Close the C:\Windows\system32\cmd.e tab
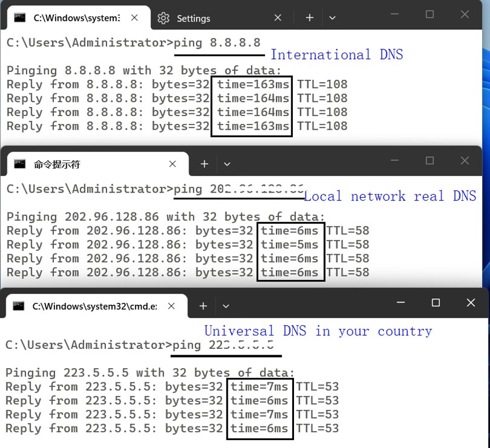Screen dimensions: 490x448 (x=171, y=306)
